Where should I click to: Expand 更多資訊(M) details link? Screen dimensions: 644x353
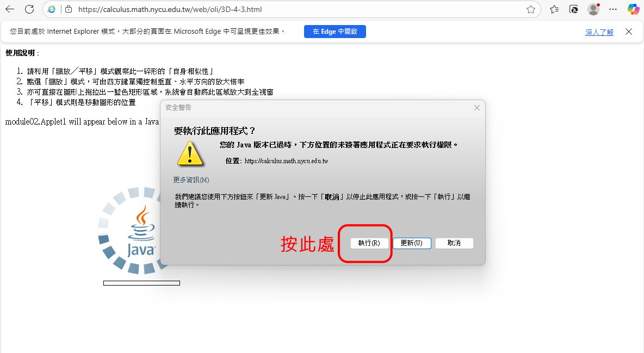click(191, 179)
